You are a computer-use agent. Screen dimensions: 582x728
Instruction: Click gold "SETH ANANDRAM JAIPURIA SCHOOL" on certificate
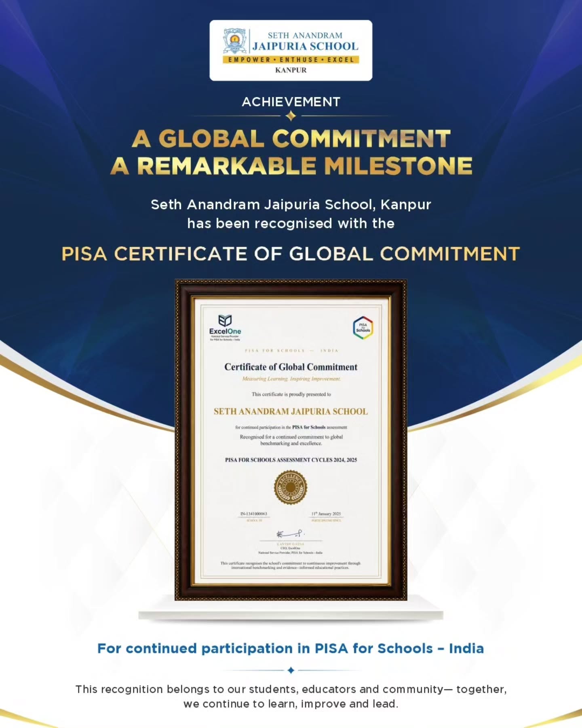click(x=291, y=412)
